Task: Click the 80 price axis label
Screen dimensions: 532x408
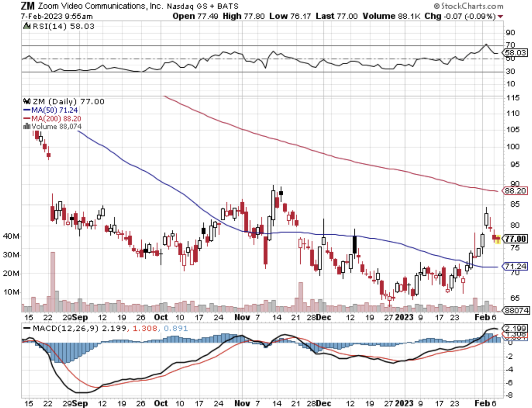Action: pyautogui.click(x=515, y=225)
